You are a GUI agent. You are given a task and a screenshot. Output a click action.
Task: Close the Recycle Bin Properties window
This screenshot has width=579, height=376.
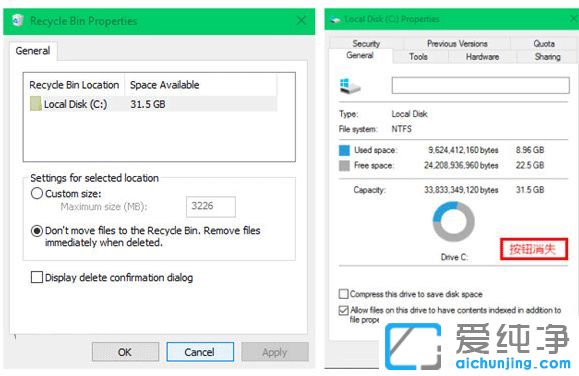301,20
